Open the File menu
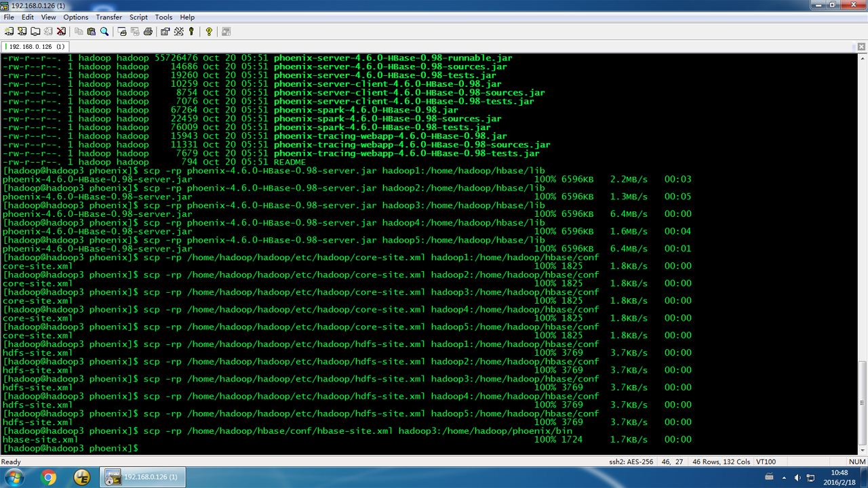Image resolution: width=868 pixels, height=488 pixels. 9,17
